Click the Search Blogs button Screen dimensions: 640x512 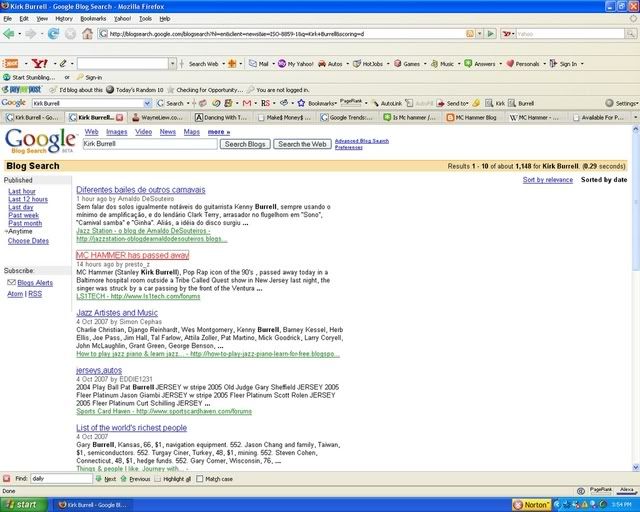tap(245, 144)
